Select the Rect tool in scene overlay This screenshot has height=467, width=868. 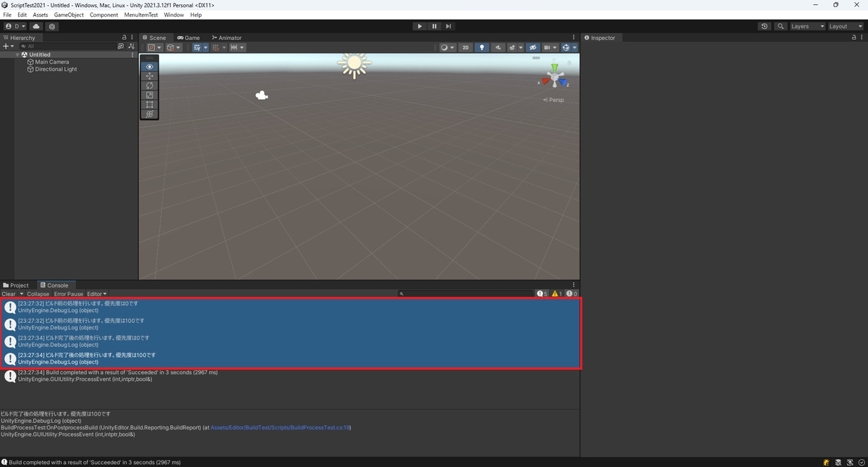150,104
